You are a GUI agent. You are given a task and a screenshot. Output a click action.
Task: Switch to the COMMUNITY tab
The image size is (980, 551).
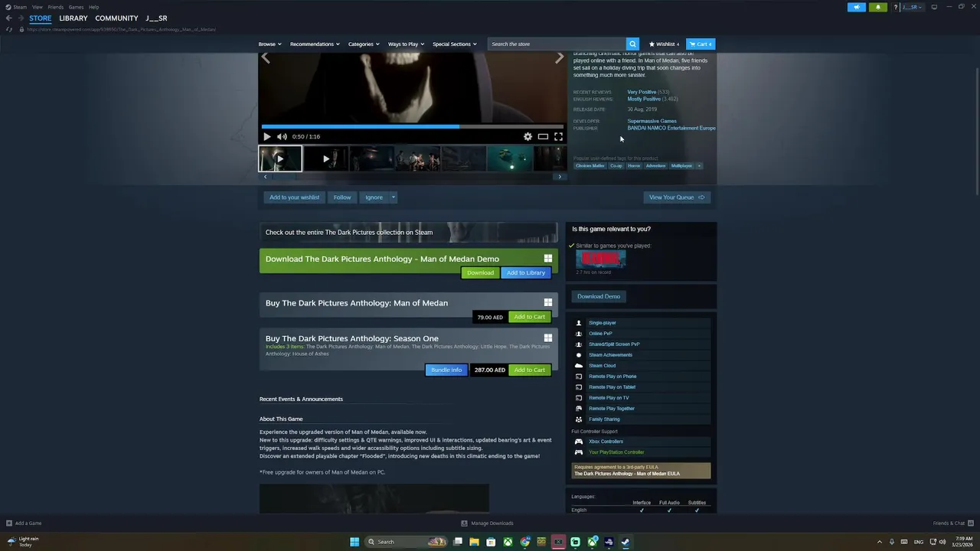116,18
